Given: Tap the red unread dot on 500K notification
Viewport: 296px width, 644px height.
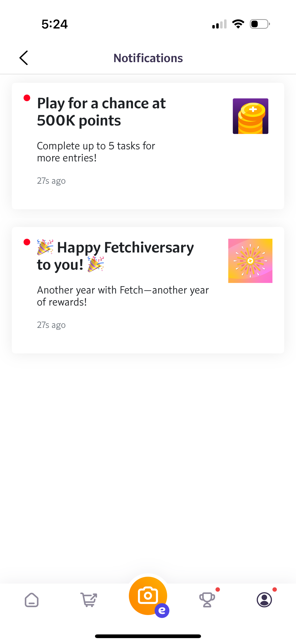Looking at the screenshot, I should point(27,98).
